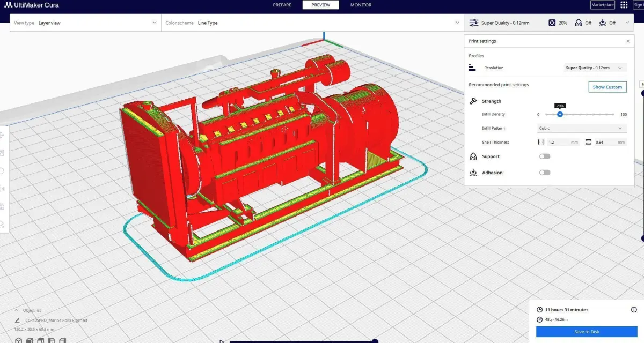Close the Print settings panel
Viewport: 644px width, 343px height.
tap(628, 41)
